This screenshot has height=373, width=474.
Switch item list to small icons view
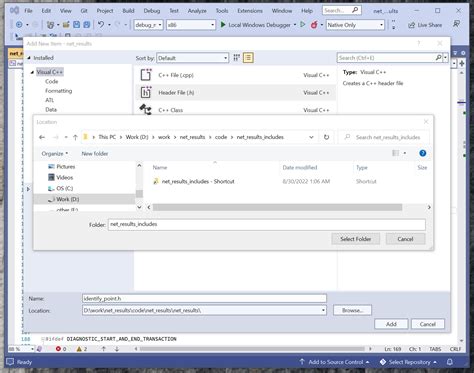click(236, 58)
